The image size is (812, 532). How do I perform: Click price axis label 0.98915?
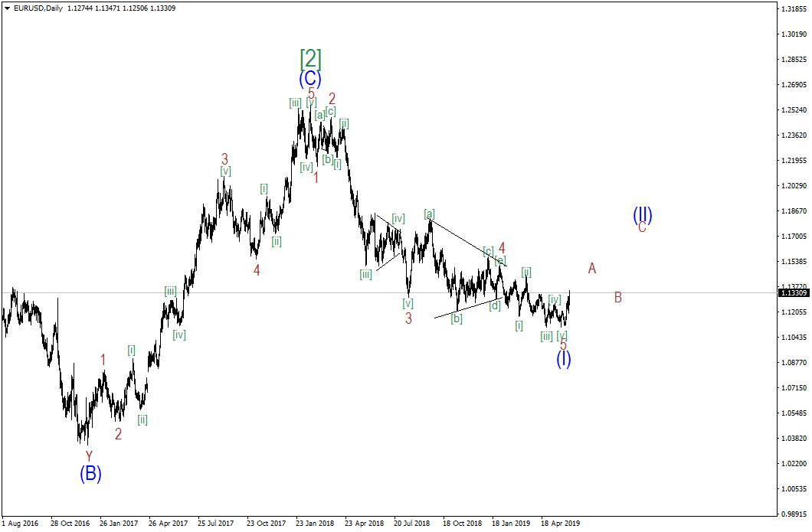coord(794,514)
